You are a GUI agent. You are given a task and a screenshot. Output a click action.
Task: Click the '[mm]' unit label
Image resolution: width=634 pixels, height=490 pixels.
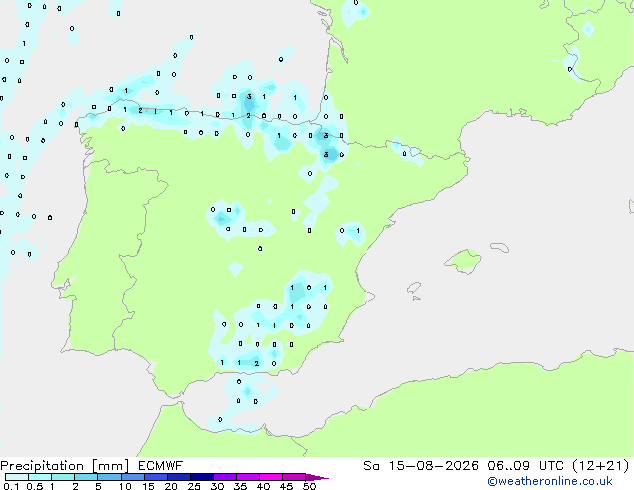tap(110, 466)
